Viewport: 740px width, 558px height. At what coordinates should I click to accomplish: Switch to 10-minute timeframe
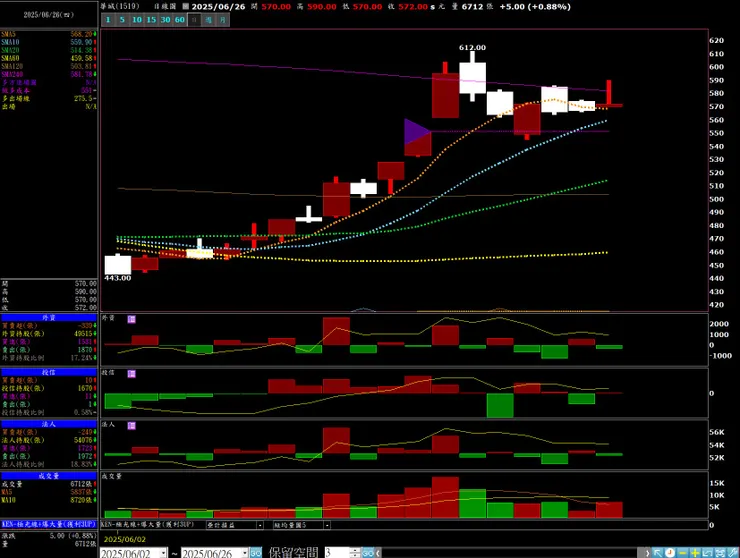(137, 20)
